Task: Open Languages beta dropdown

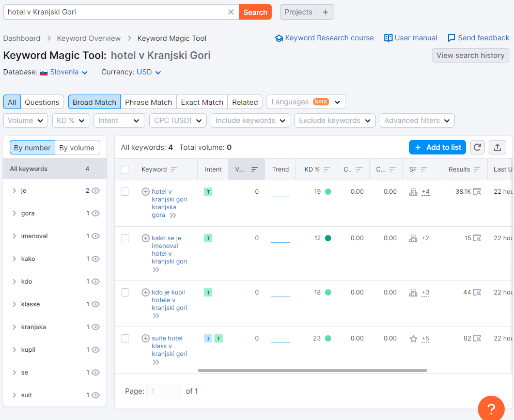Action: (x=306, y=102)
